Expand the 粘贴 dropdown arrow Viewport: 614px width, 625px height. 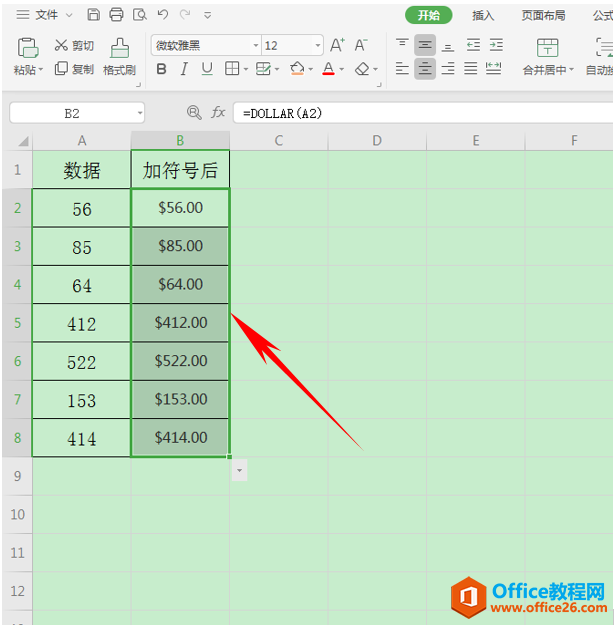[x=40, y=70]
